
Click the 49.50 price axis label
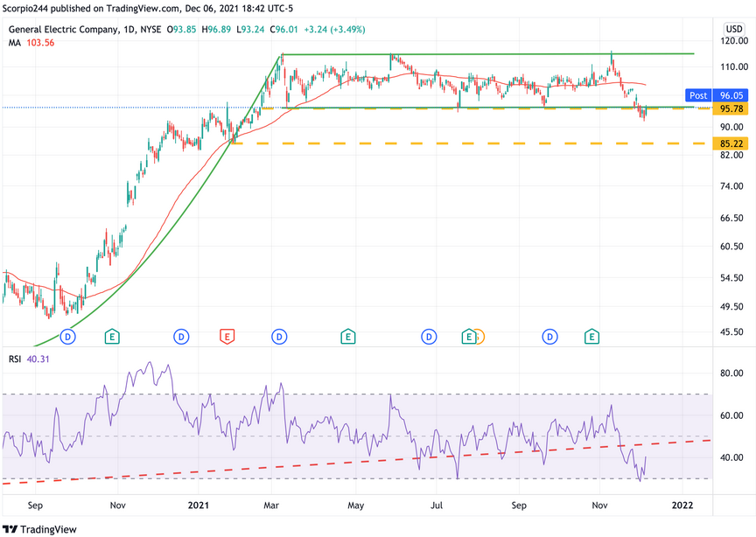click(x=731, y=307)
